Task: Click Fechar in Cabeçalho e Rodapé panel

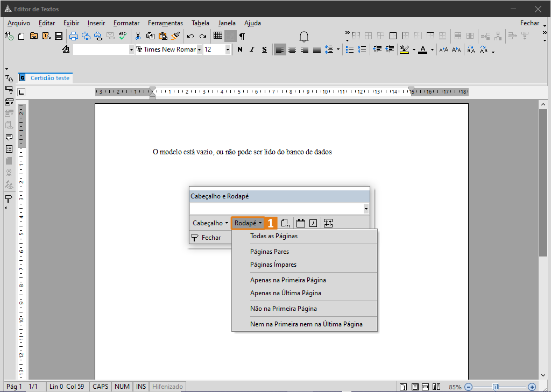Action: 206,238
